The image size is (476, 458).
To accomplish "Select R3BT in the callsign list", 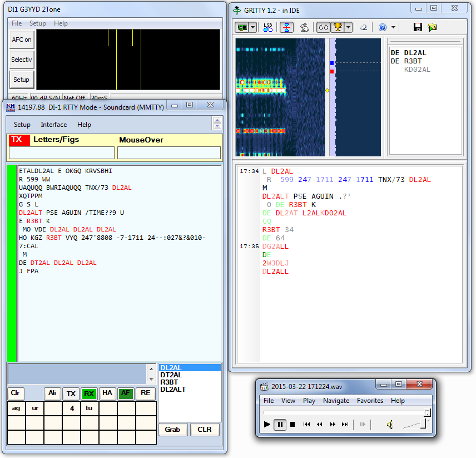I will (x=169, y=382).
